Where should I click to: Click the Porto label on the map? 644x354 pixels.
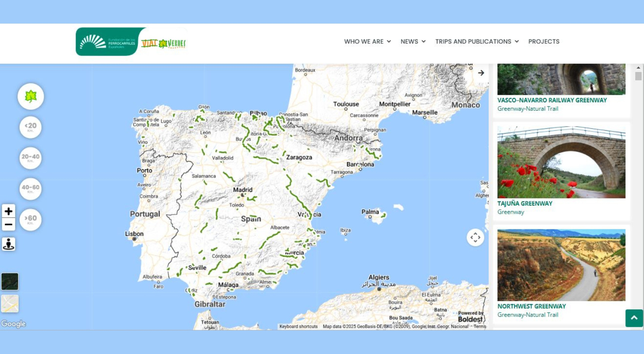[144, 171]
